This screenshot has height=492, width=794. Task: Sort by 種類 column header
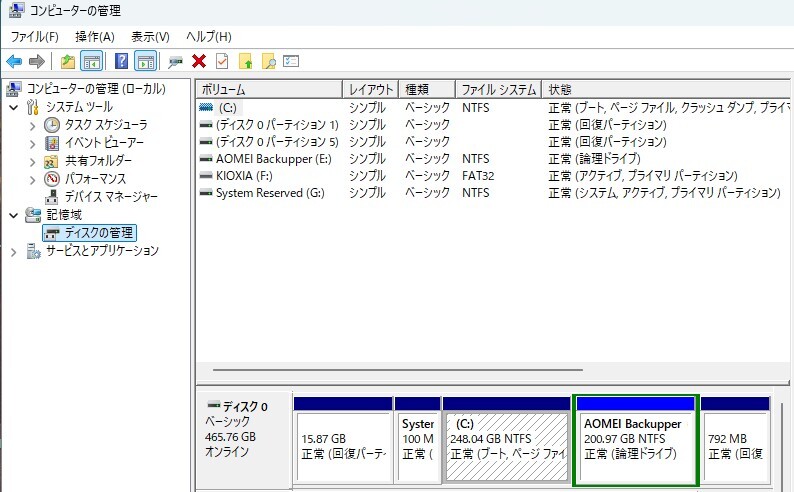427,90
